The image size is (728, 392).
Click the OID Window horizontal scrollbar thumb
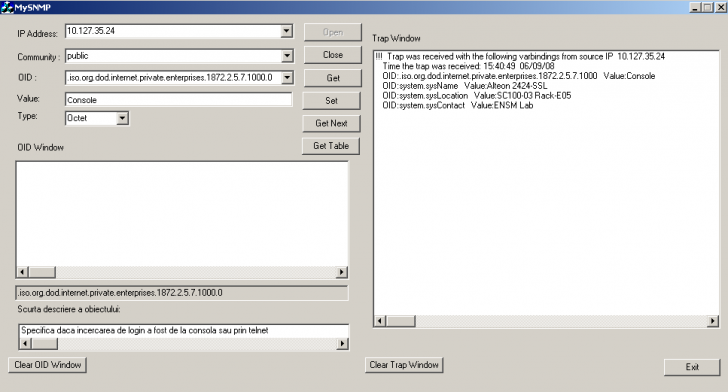(42, 272)
